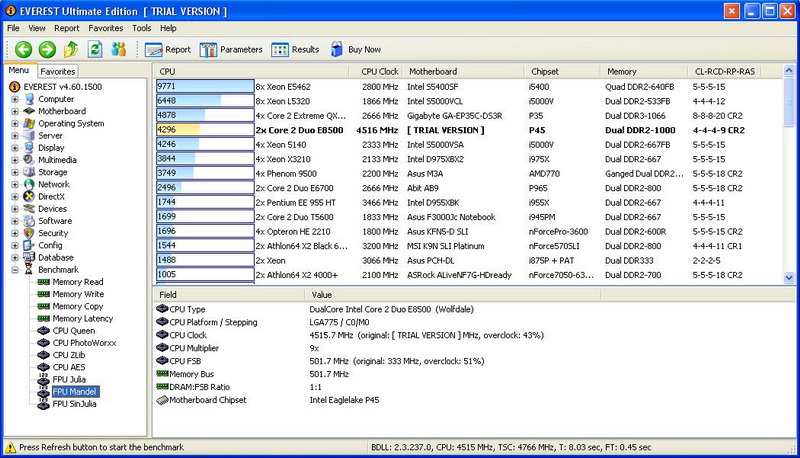The width and height of the screenshot is (800, 458).
Task: Sort results by CPU Clock column
Action: pos(379,72)
